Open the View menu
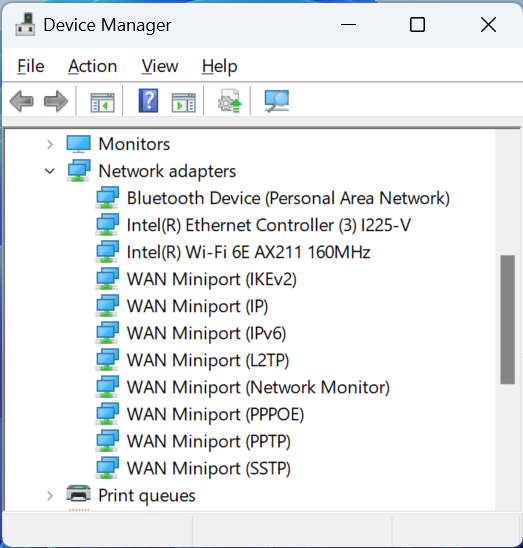Screen dimensions: 523x548 [x=160, y=66]
